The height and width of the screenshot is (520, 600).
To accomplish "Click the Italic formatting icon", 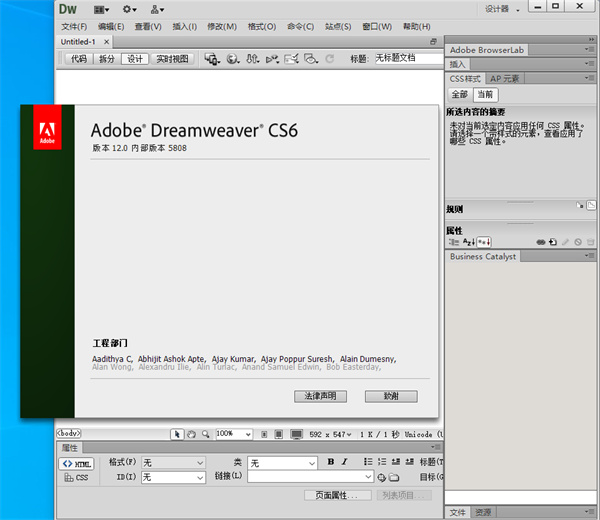I will [345, 462].
